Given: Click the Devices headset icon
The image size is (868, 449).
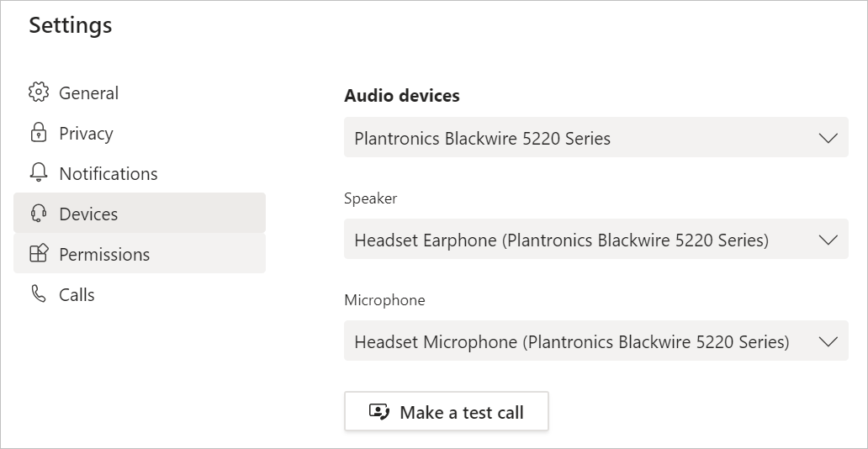Looking at the screenshot, I should pyautogui.click(x=38, y=214).
